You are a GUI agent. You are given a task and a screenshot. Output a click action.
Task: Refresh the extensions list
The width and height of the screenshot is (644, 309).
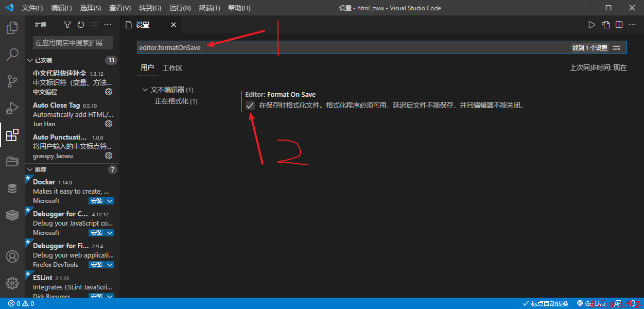(81, 25)
